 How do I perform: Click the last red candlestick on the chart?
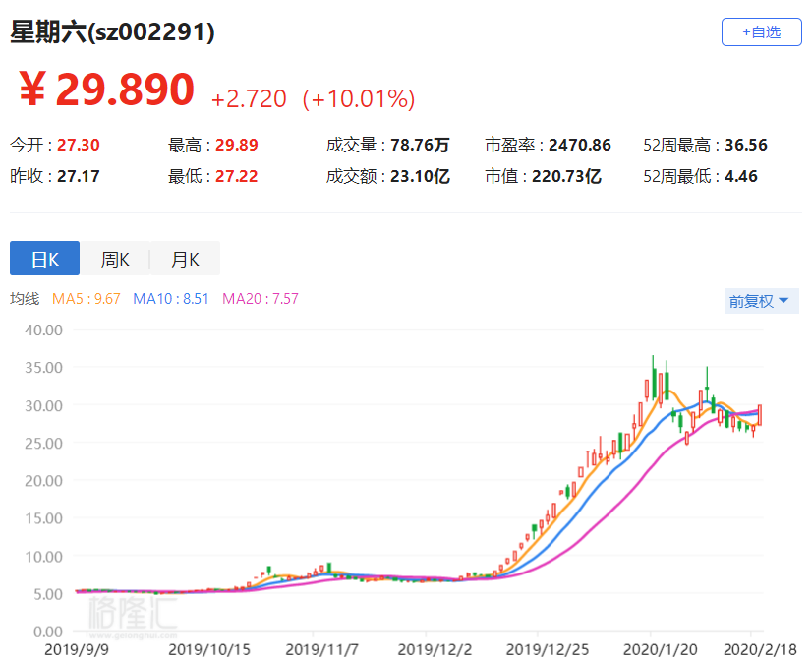pyautogui.click(x=760, y=415)
